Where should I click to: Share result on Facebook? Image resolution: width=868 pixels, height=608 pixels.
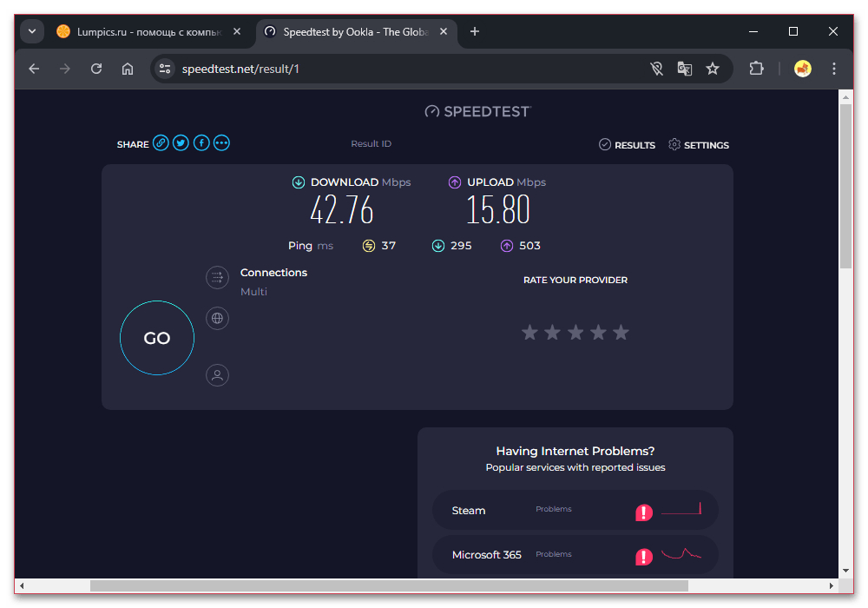(201, 143)
